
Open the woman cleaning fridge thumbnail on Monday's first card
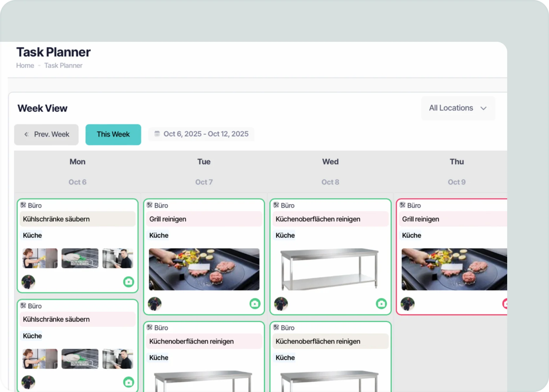pos(40,258)
